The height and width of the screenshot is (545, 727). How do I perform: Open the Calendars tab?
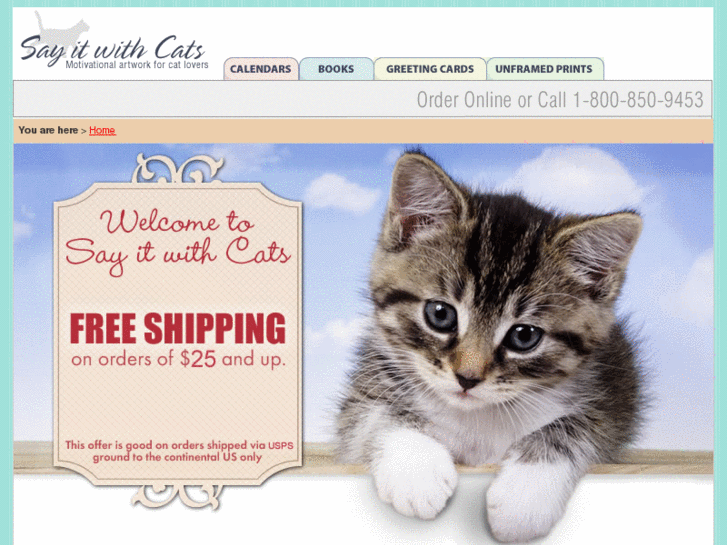[261, 69]
